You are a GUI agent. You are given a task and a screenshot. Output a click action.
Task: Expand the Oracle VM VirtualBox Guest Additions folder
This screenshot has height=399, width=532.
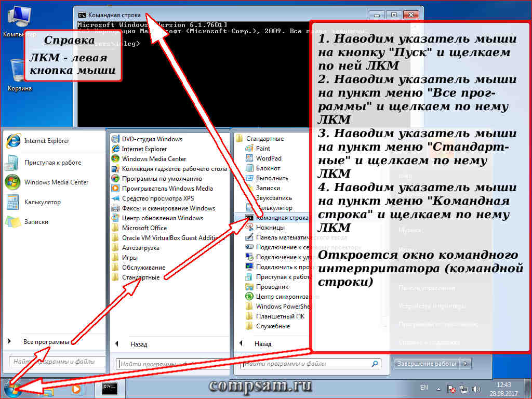(x=168, y=238)
